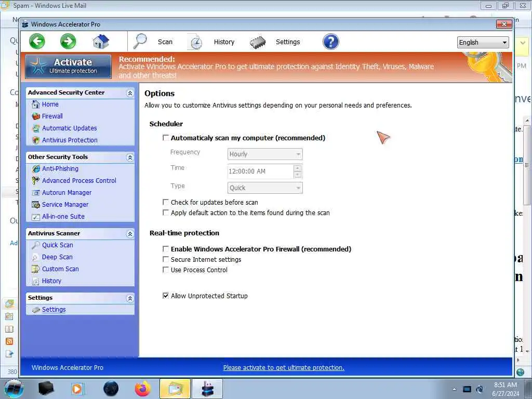Screen dimensions: 532x399
Task: Open the Deep Scan link
Action: point(57,257)
